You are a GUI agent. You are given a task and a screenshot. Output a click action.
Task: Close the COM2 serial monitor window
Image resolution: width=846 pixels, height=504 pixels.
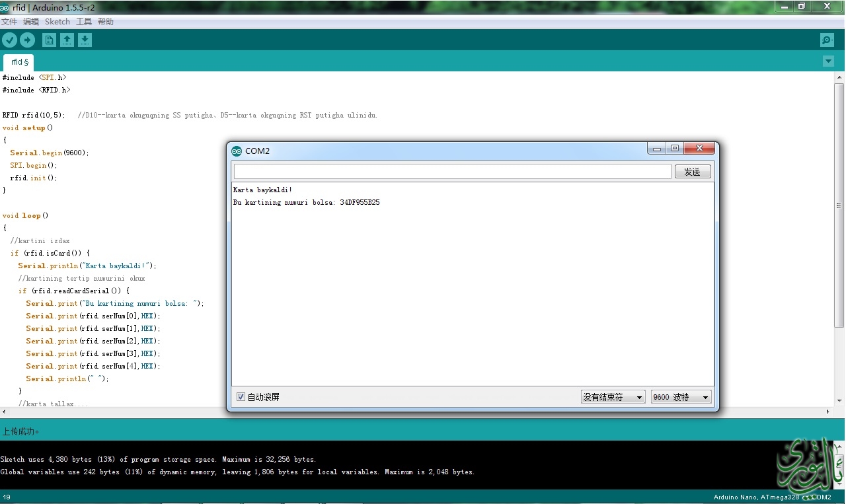coord(699,149)
